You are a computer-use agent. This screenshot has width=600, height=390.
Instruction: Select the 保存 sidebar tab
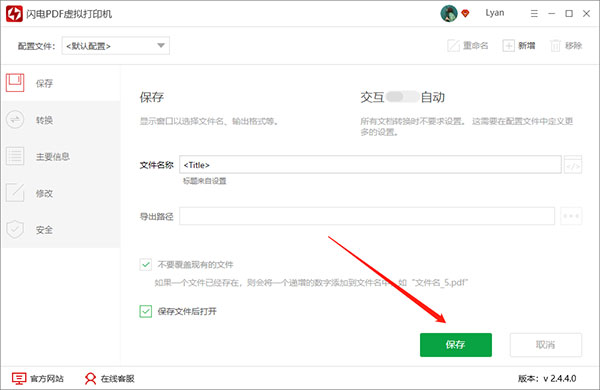[61, 83]
